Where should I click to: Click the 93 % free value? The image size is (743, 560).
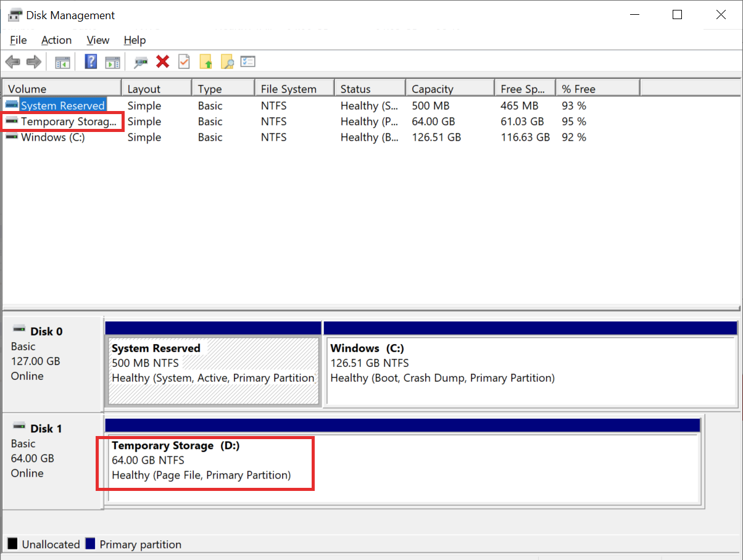tap(574, 105)
